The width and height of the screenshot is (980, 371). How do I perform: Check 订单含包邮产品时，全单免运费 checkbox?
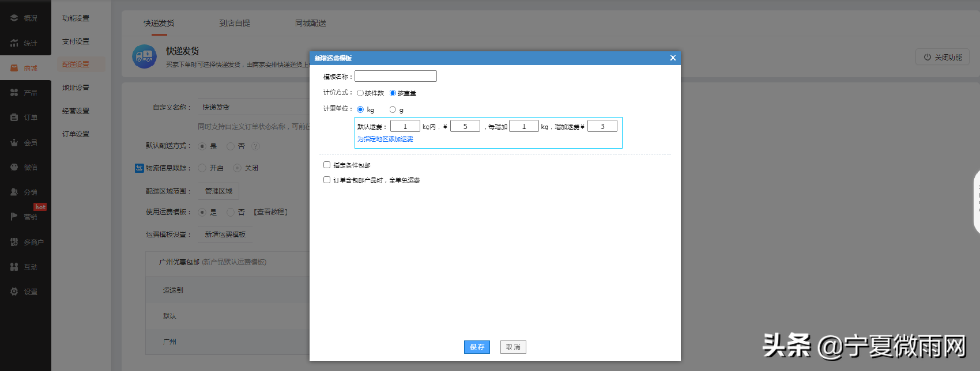tap(327, 180)
